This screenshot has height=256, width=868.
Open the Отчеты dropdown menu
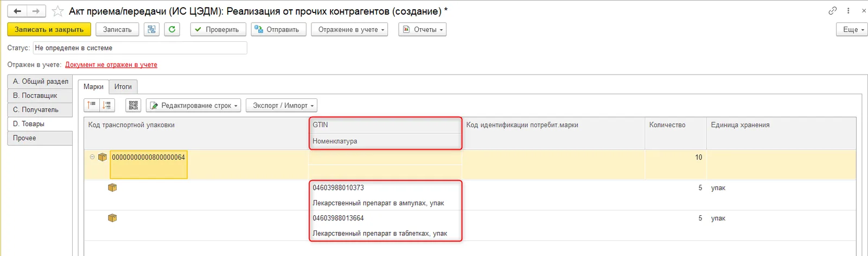tap(423, 29)
